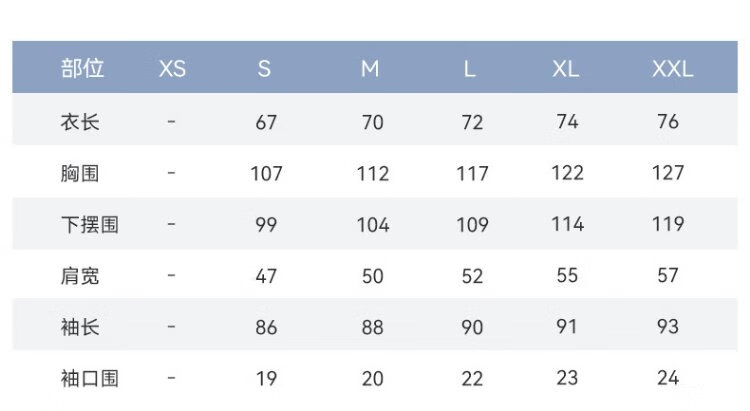Click the 袖口围 row label
Viewport: 750px width, 411px height.
[89, 379]
